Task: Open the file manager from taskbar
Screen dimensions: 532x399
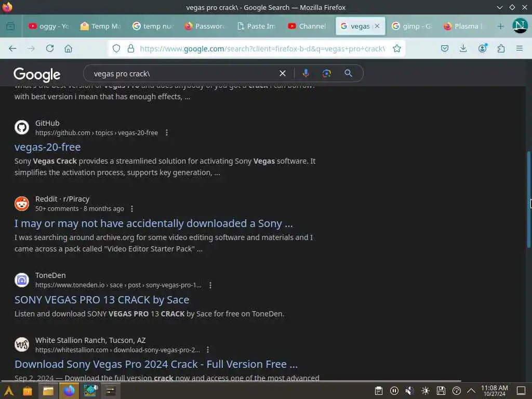Action: (x=48, y=391)
